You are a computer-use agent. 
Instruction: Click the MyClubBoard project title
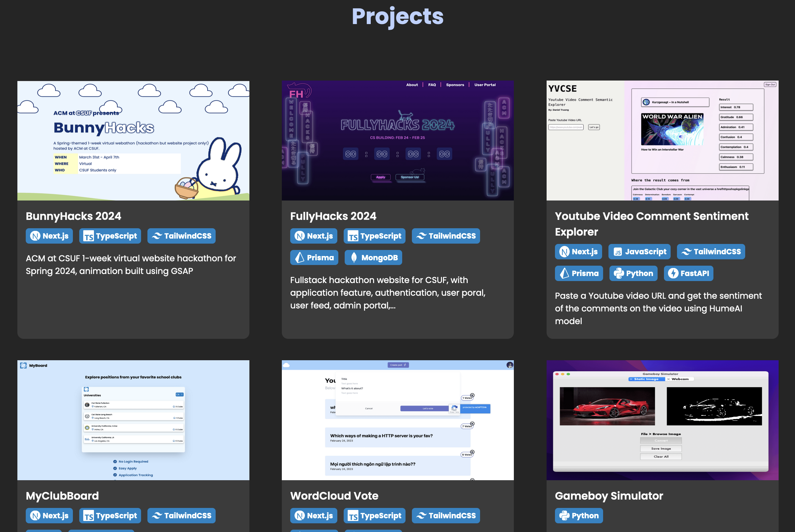63,496
